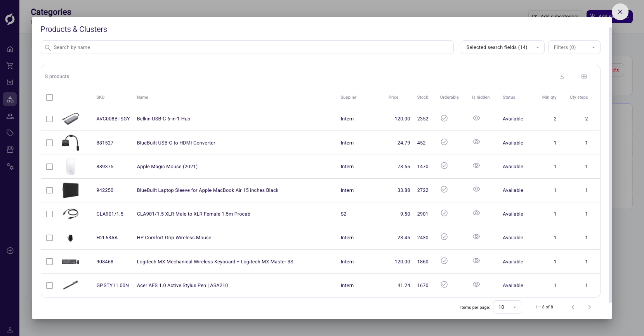Check the BlueBuilt Laptop Sleeve row
644x336 pixels.
coord(49,190)
